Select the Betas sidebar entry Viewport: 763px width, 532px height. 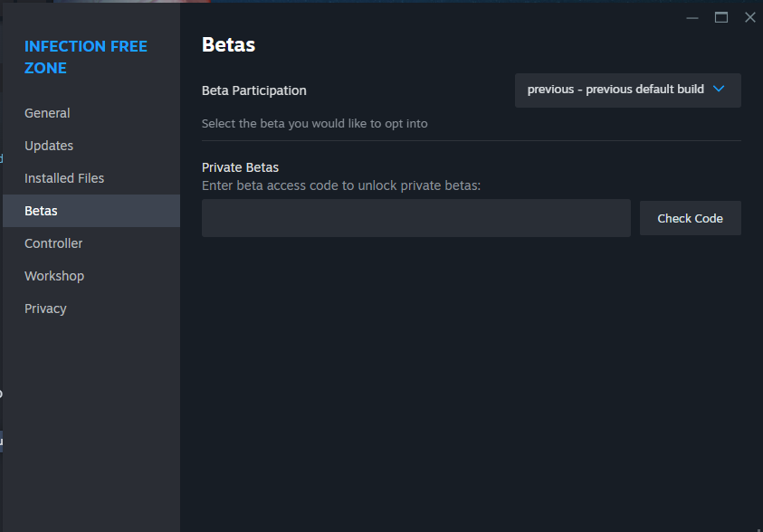pos(42,210)
